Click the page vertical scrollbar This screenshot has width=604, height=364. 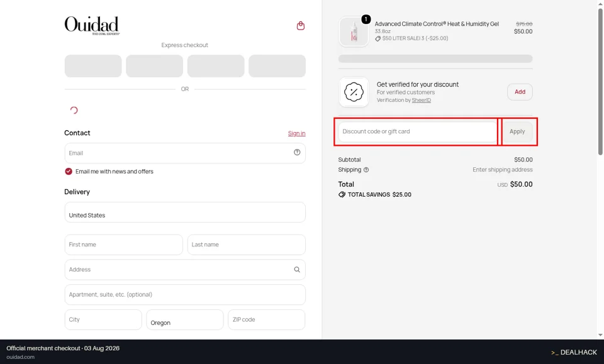(x=600, y=82)
